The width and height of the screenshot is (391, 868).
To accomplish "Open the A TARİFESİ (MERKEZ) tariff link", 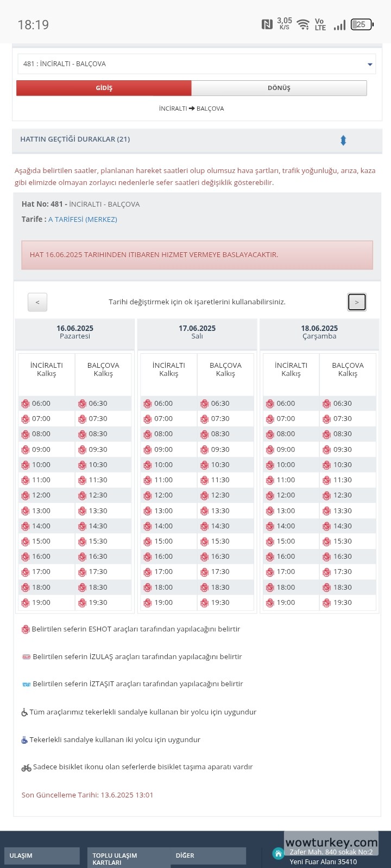I will coord(83,219).
